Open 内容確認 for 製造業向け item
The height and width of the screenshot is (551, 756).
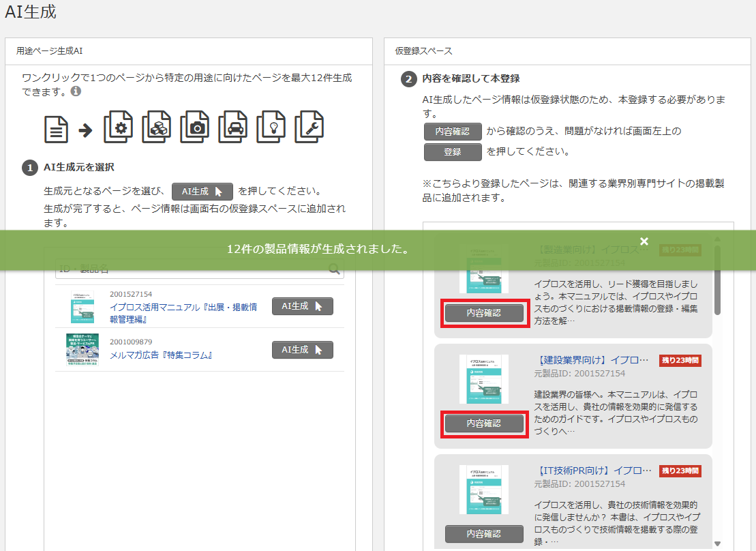pyautogui.click(x=484, y=313)
